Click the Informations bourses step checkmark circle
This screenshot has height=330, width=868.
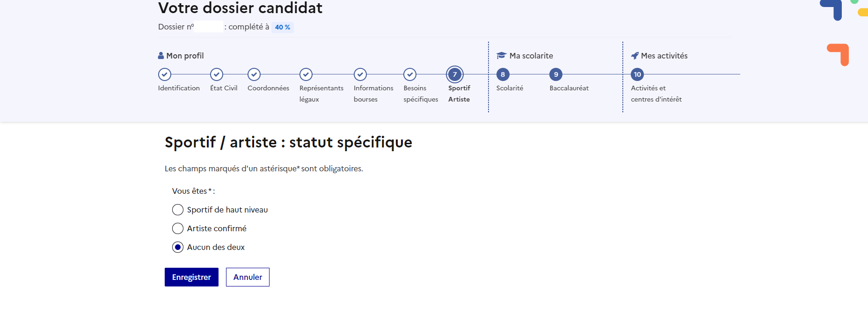coord(360,74)
